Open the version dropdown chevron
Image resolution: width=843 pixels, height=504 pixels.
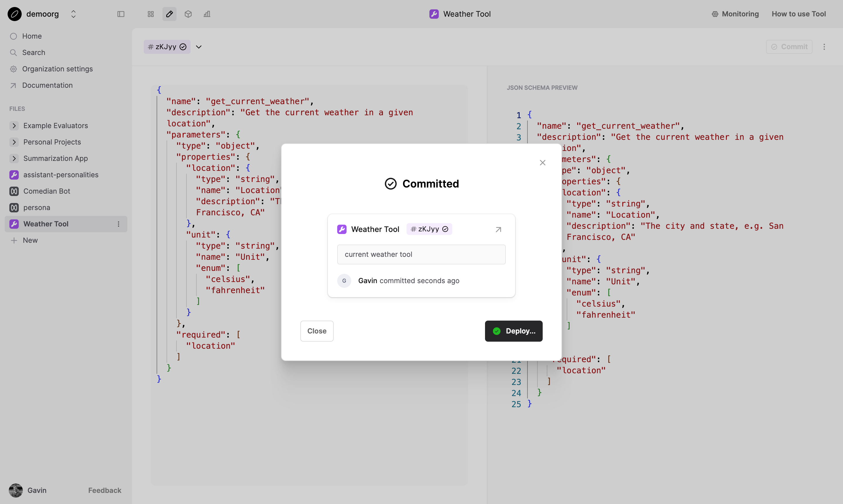coord(199,47)
